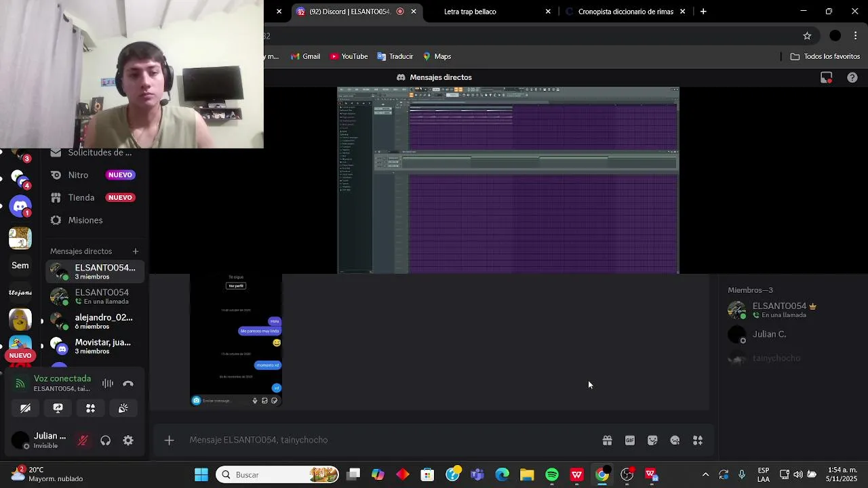Screen dimensions: 868x488
Task: Open the Sem server
Action: tap(20, 266)
